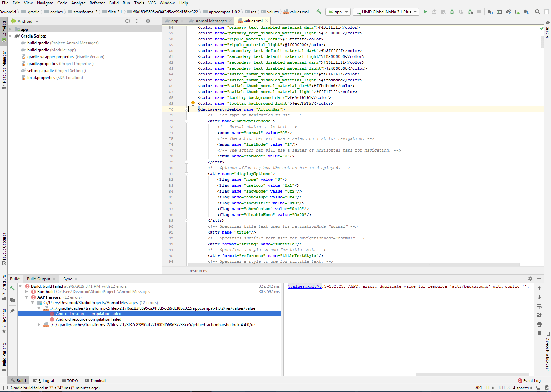Expand the Run build node
Viewport: 551px width, 392px height.
(27, 292)
